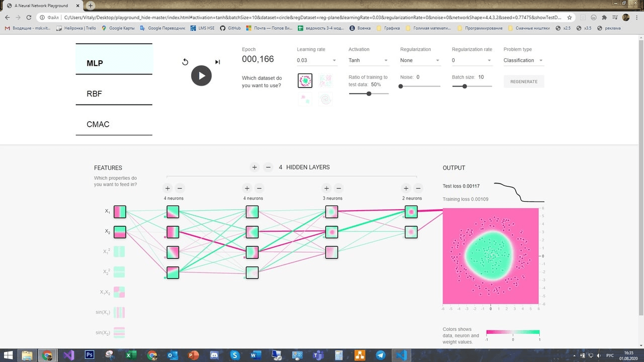Select the spiral dataset thumbnail
The width and height of the screenshot is (644, 362).
pyautogui.click(x=326, y=99)
